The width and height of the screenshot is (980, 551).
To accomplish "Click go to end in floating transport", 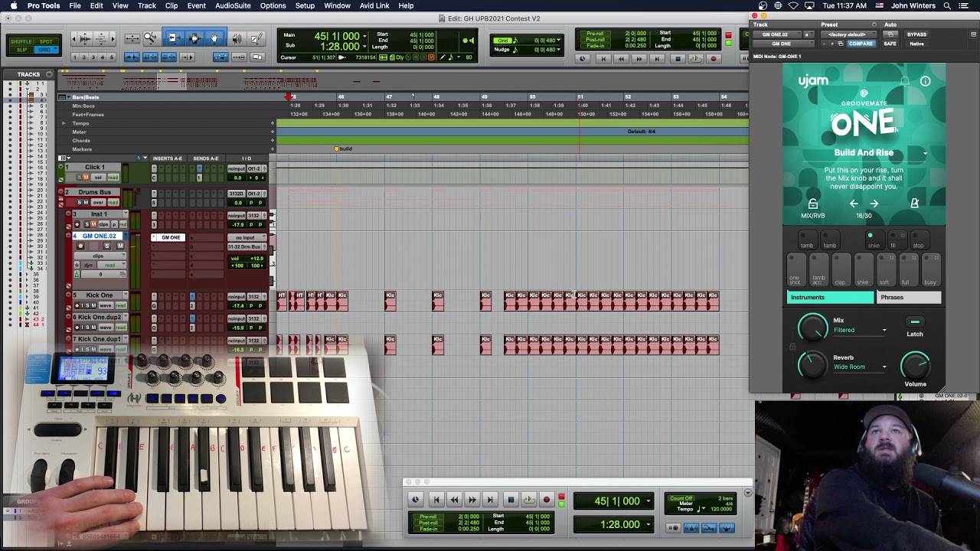I will pos(490,500).
